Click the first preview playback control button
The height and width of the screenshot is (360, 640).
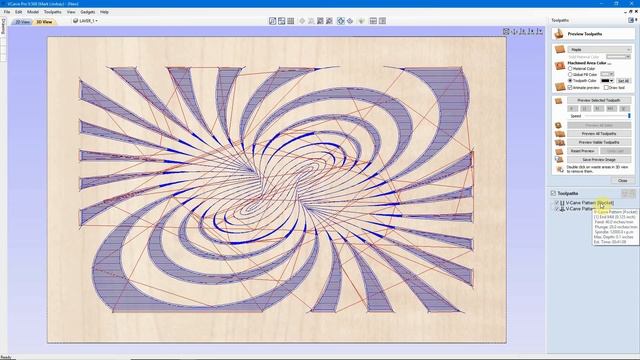click(572, 109)
